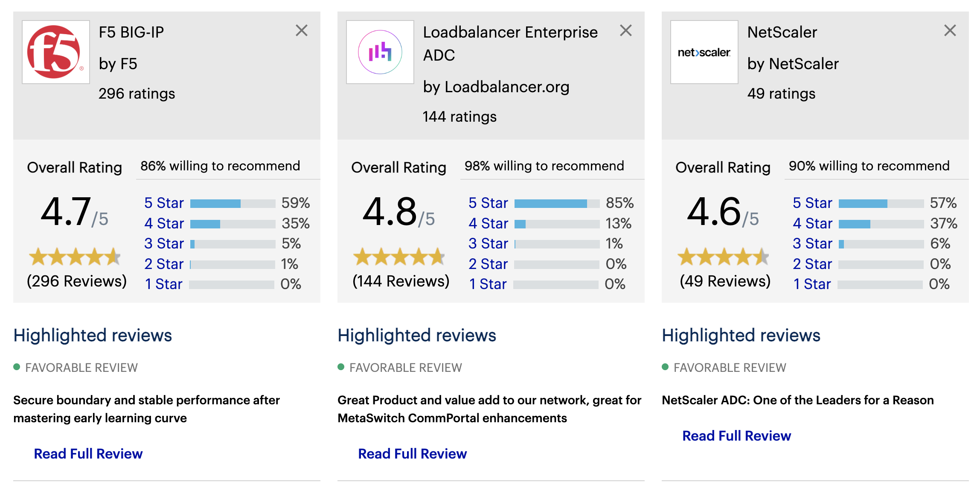Image resolution: width=980 pixels, height=488 pixels.
Task: Read full Loadbalancer MetaSwitch review
Action: pyautogui.click(x=413, y=453)
